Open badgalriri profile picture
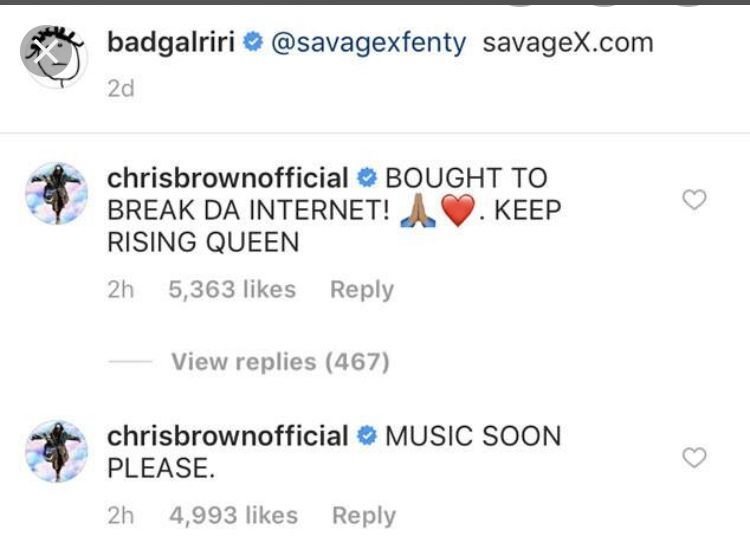 pos(54,56)
